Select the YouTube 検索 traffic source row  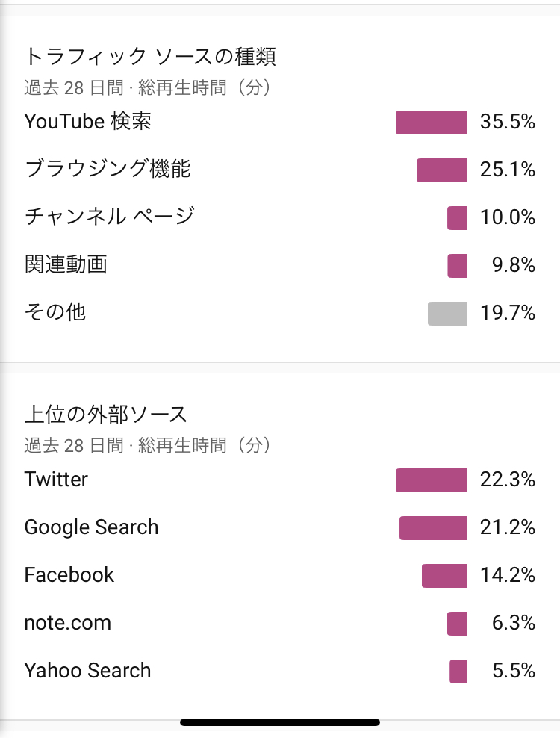click(x=280, y=122)
